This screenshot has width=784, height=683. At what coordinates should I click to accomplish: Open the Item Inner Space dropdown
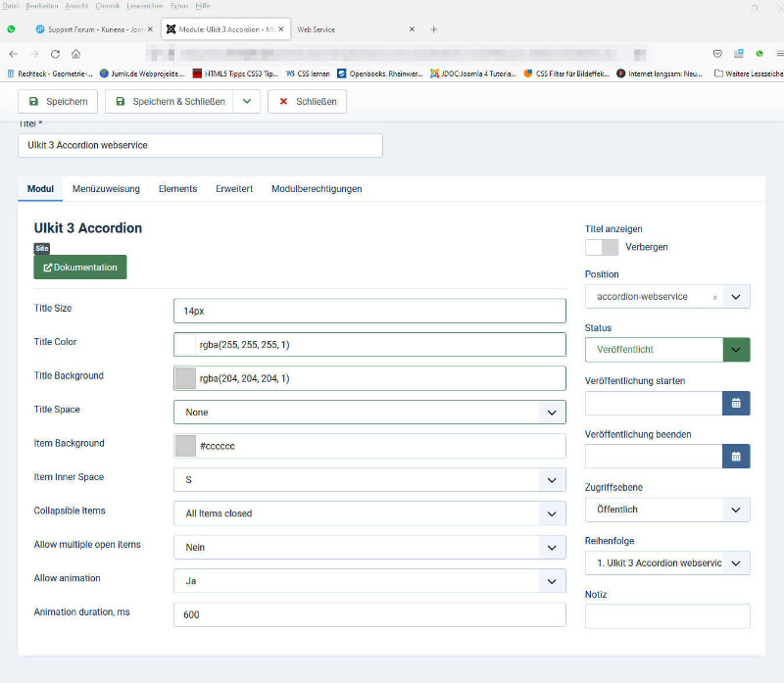click(x=369, y=479)
